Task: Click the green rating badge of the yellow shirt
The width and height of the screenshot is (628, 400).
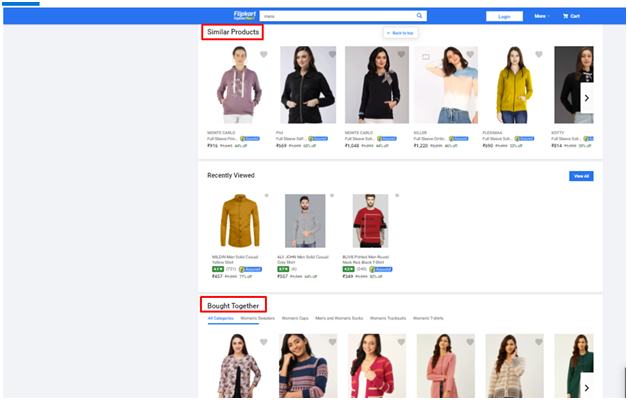Action: point(218,269)
